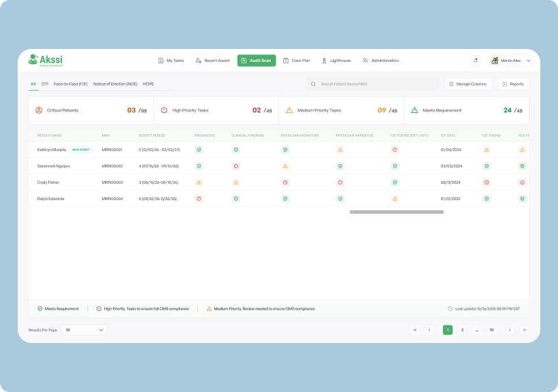Click Savannah Nguyen's Clinical Findings alert icon
558x392 pixels.
[236, 166]
